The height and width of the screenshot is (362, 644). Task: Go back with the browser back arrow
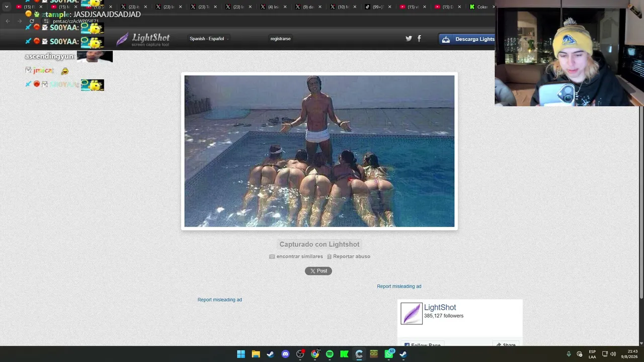pos(8,21)
